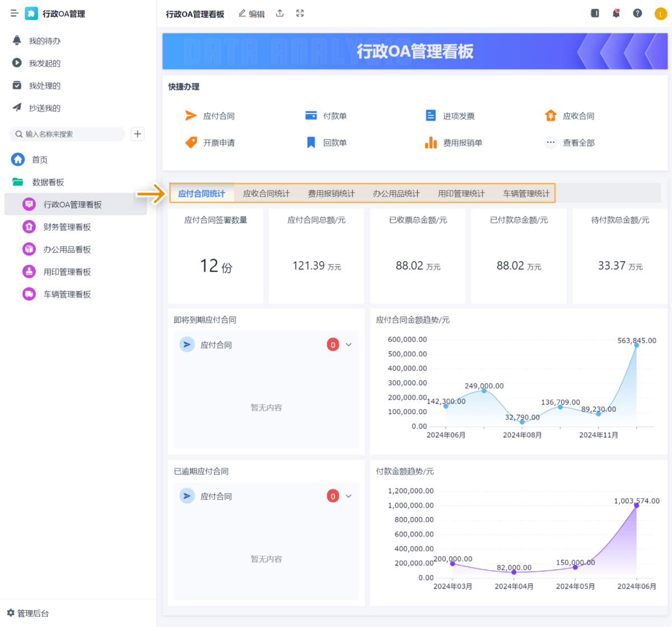Switch to the 费用报销统计 tab

coord(332,193)
